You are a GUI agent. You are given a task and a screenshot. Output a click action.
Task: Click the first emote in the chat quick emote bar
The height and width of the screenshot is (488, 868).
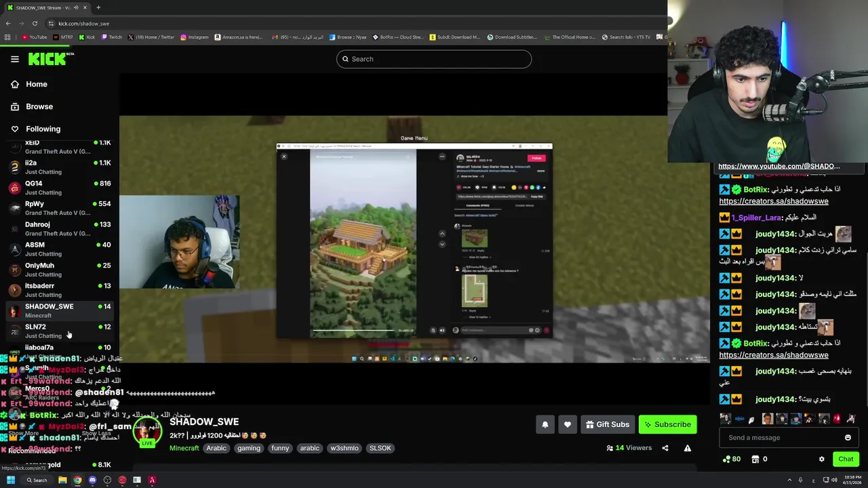click(726, 419)
